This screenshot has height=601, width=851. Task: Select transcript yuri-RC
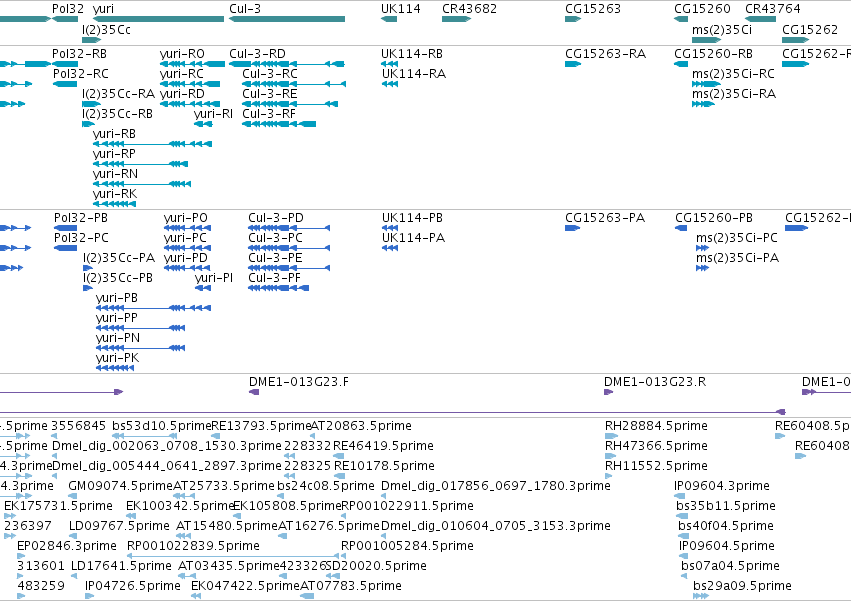click(181, 74)
